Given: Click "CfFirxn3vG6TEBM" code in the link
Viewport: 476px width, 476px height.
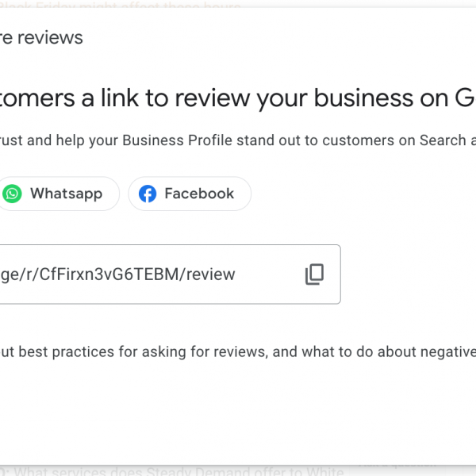Looking at the screenshot, I should coord(114,274).
